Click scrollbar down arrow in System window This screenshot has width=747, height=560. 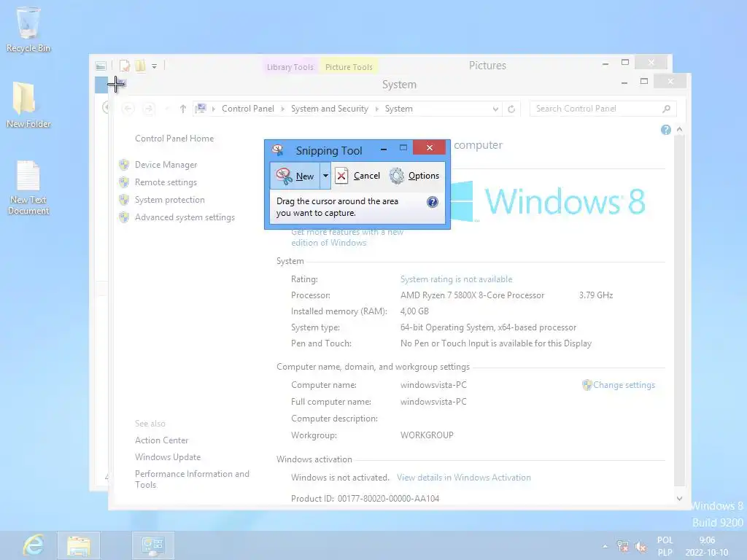[x=679, y=499]
